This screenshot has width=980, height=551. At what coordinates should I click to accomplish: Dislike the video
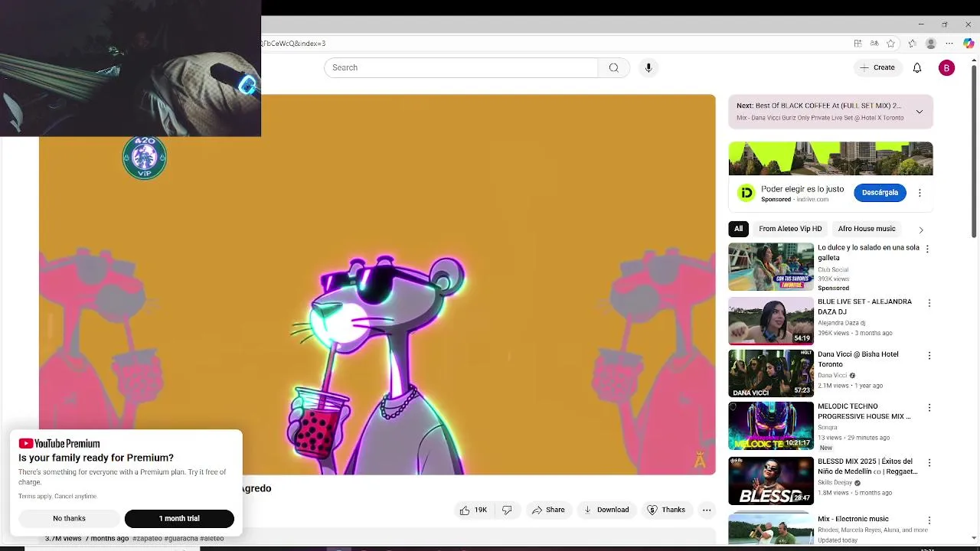click(x=507, y=510)
